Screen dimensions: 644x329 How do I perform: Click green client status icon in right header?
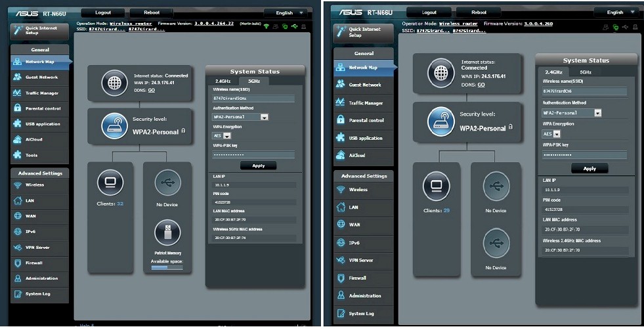pos(615,27)
